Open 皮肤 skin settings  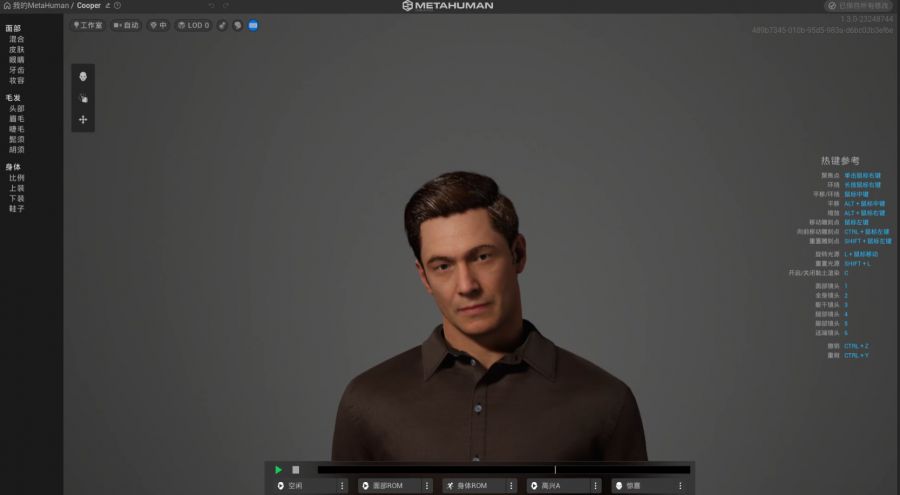click(17, 49)
